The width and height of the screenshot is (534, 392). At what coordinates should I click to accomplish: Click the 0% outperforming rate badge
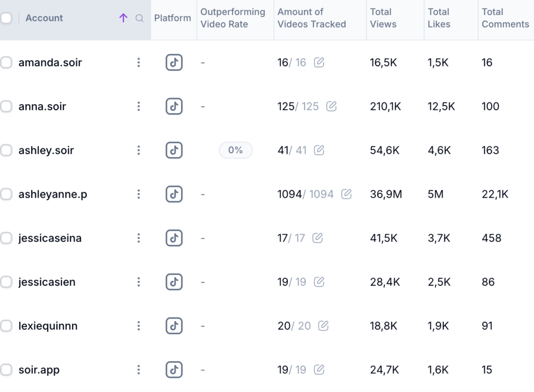(235, 150)
